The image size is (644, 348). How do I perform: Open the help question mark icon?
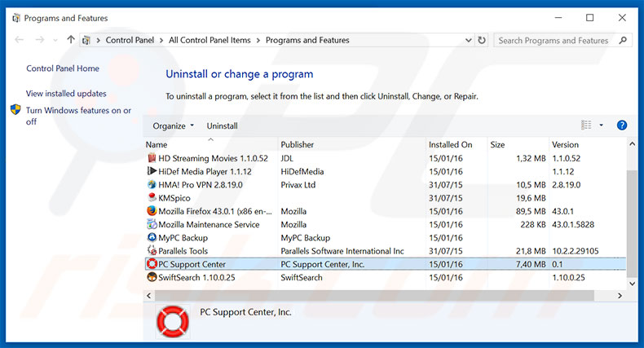pos(622,126)
